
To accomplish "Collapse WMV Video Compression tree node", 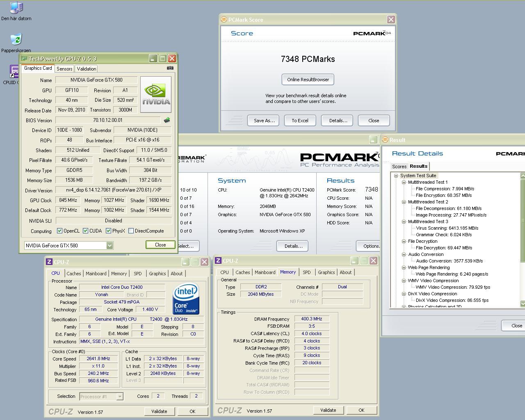I will [x=404, y=281].
